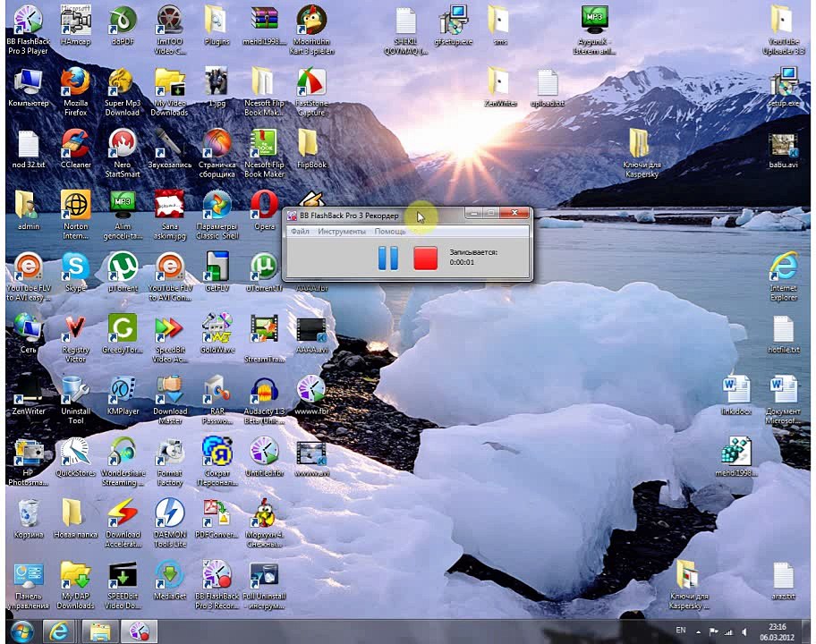The width and height of the screenshot is (816, 644).
Task: Open the clock showing 23:16
Action: pos(777,631)
